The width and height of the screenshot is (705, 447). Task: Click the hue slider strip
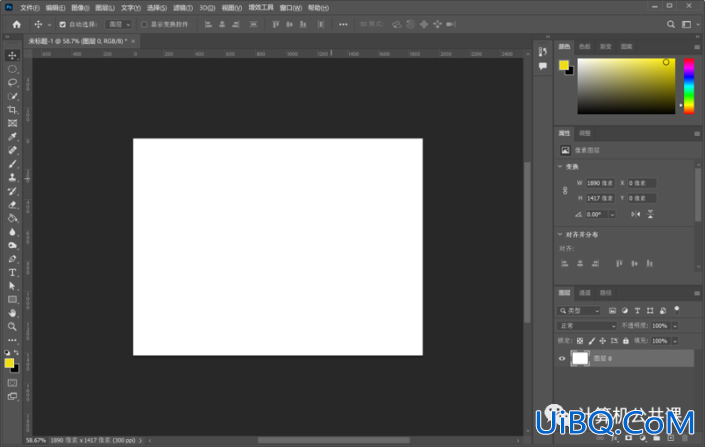689,86
